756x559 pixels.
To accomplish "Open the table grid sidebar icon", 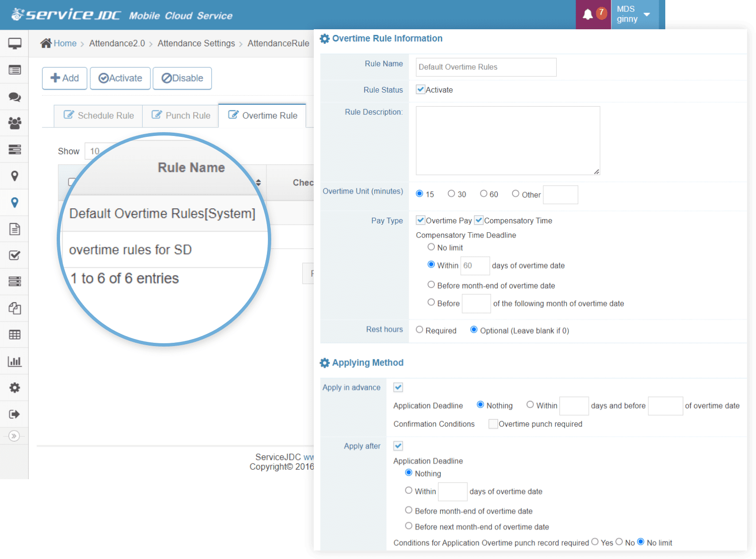I will tap(15, 335).
